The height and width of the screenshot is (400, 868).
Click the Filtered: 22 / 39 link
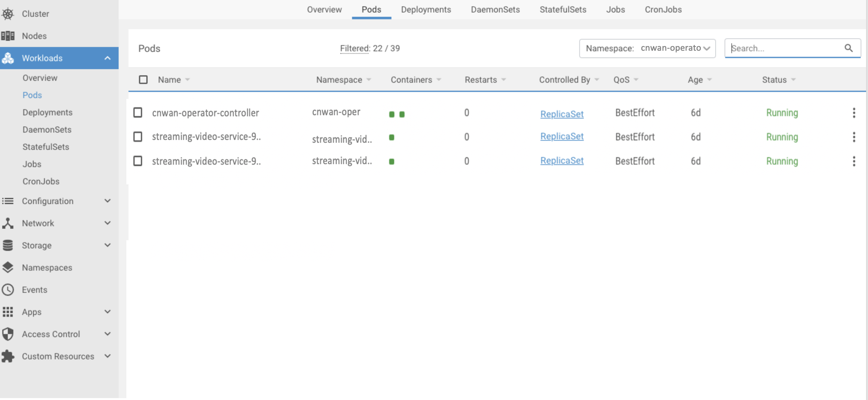click(370, 48)
